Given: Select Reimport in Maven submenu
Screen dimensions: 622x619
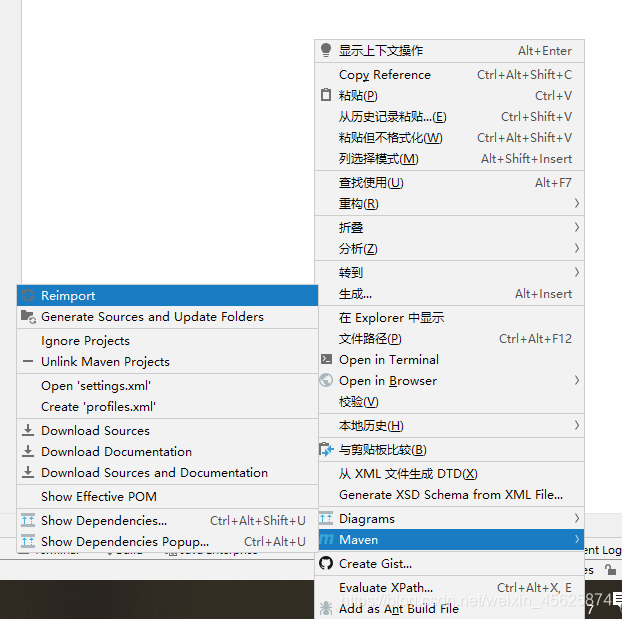Looking at the screenshot, I should pyautogui.click(x=167, y=295).
